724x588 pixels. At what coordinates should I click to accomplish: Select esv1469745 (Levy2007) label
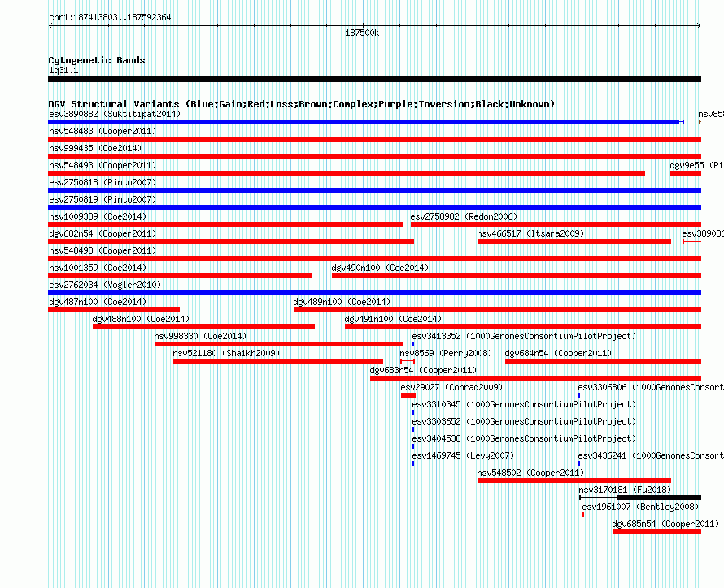point(463,455)
